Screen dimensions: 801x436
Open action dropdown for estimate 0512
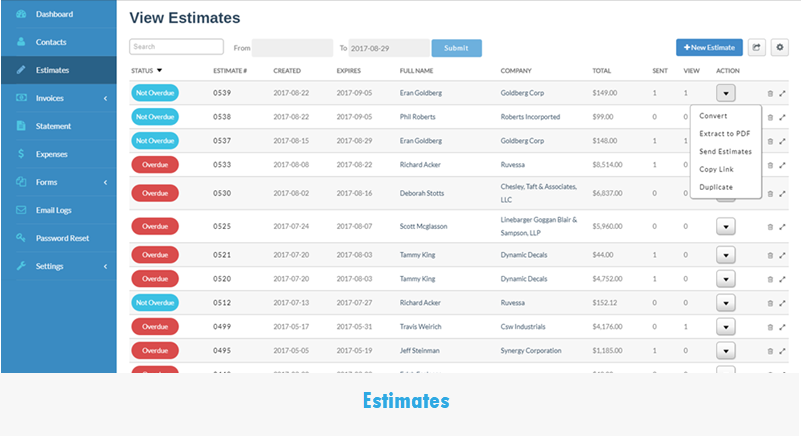click(725, 303)
